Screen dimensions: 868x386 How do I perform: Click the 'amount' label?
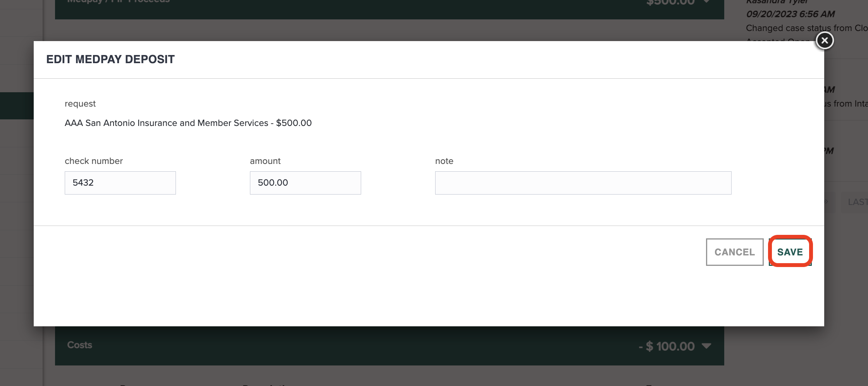265,161
